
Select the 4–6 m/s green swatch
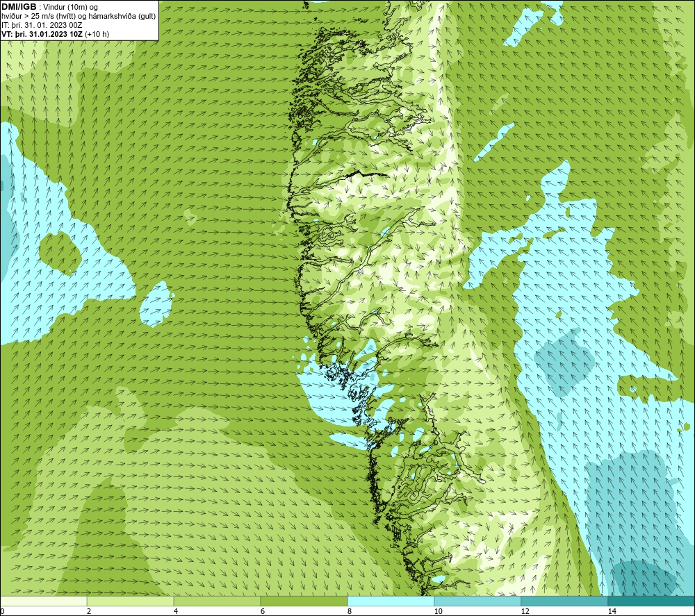(x=217, y=601)
